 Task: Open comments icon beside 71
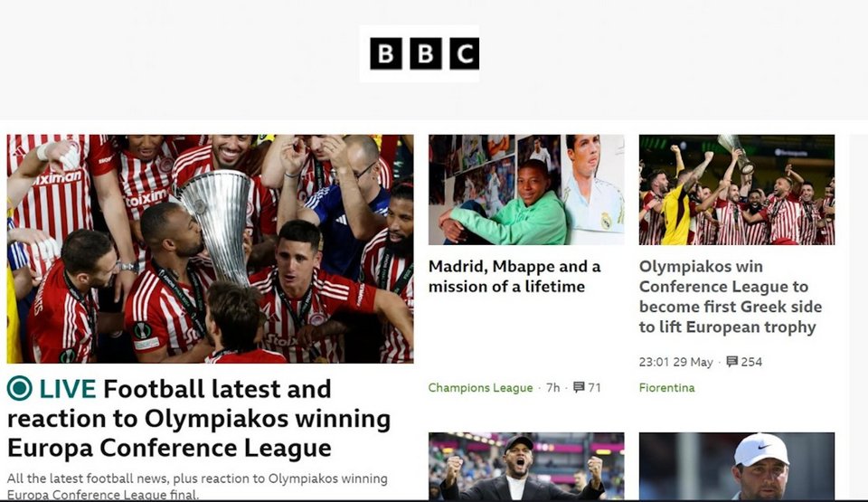(579, 387)
